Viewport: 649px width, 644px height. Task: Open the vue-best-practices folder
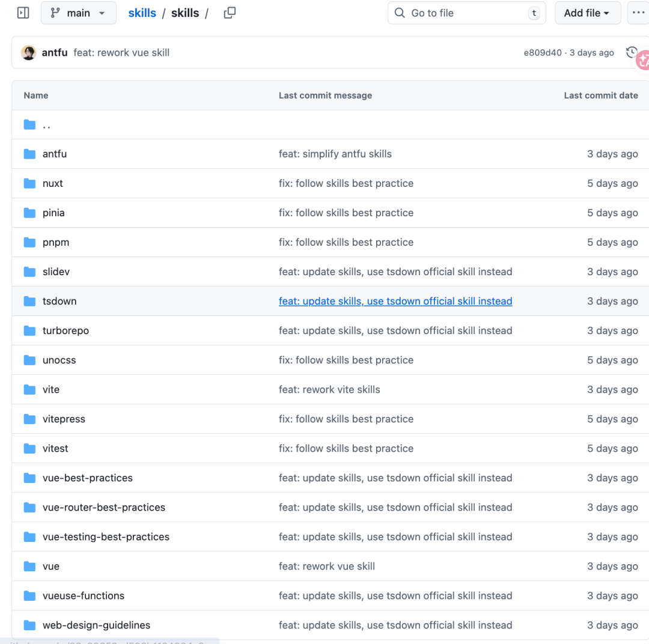(88, 478)
